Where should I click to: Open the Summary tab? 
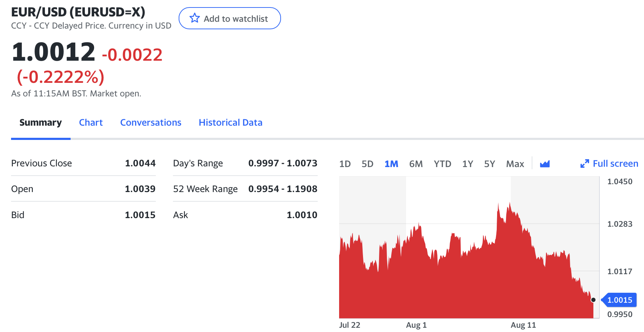coord(41,122)
